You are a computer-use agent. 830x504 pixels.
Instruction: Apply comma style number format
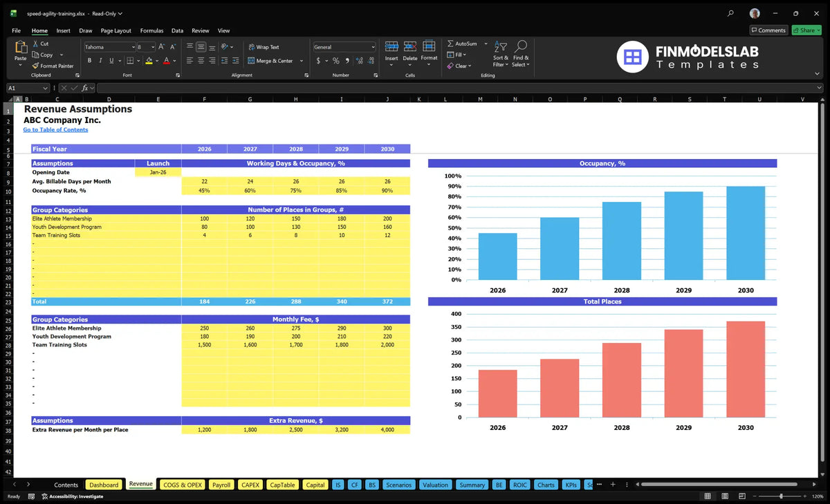tap(347, 61)
